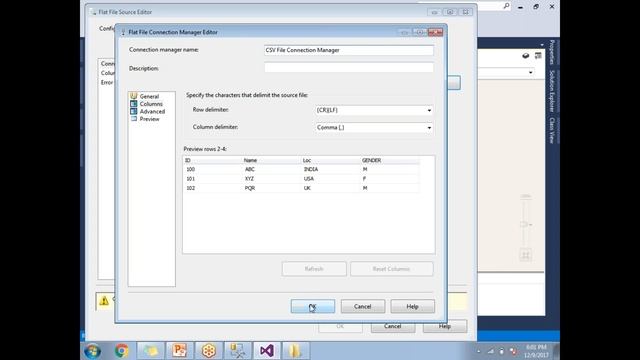Click the panel options arrow above Properties tab
The width and height of the screenshot is (640, 360).
point(542,44)
